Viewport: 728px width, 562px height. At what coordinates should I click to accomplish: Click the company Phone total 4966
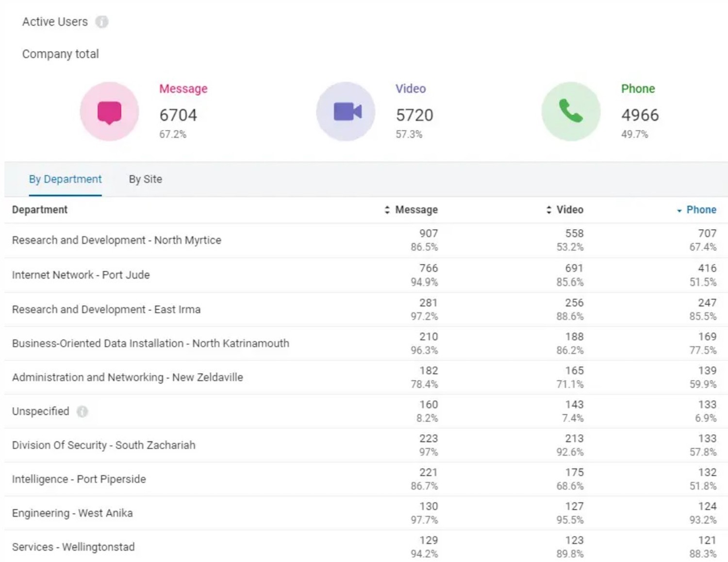click(640, 115)
